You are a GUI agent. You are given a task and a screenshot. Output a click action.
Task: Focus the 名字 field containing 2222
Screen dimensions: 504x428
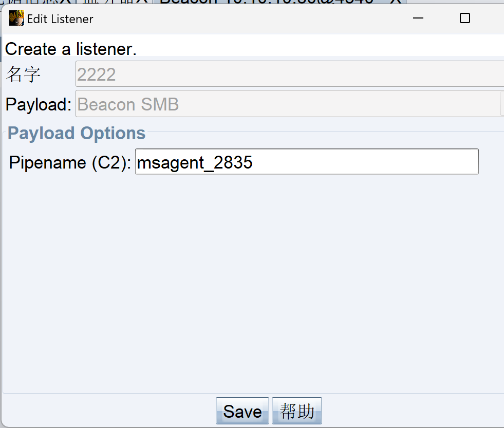click(x=289, y=74)
